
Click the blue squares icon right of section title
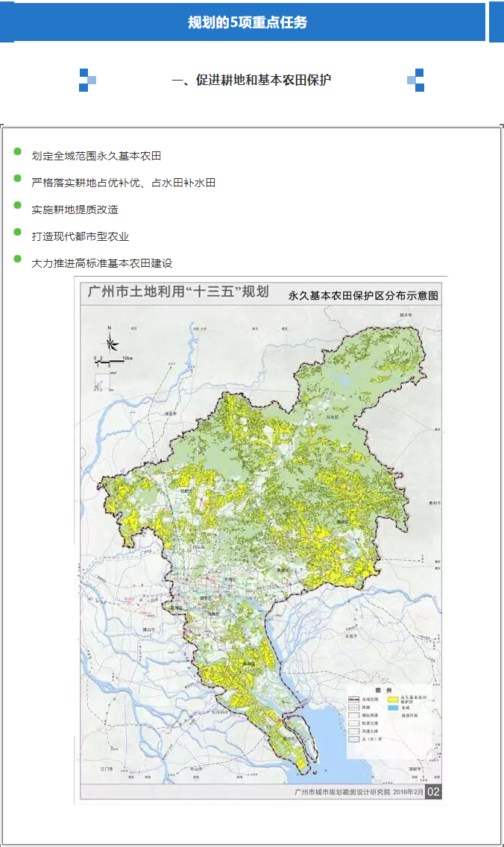[415, 81]
